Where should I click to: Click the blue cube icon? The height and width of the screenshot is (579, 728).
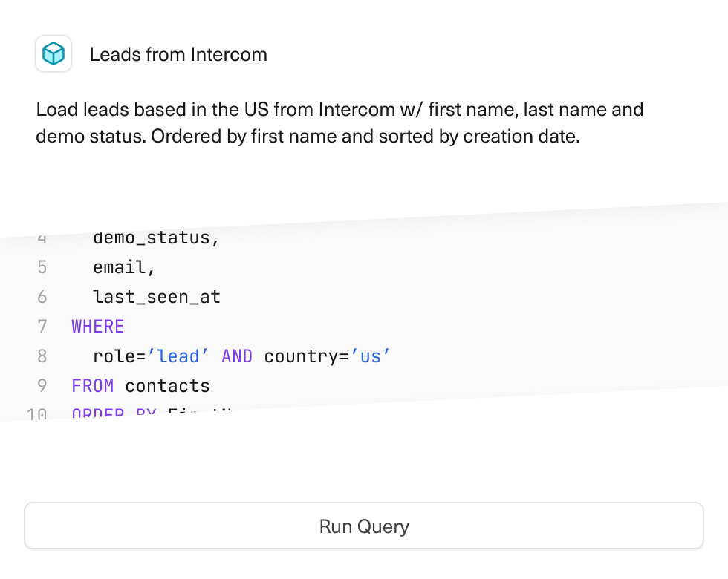[53, 53]
